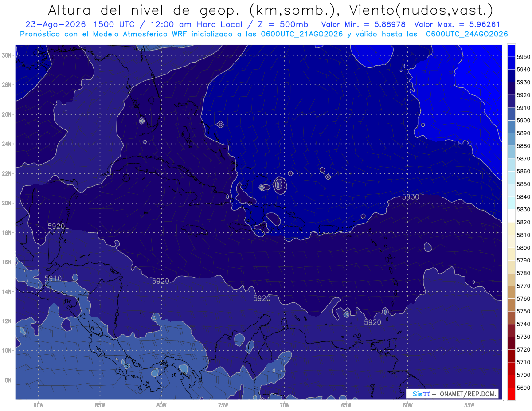Select 'Valor Min. = 5.88978'
532x411 pixels.
point(363,24)
